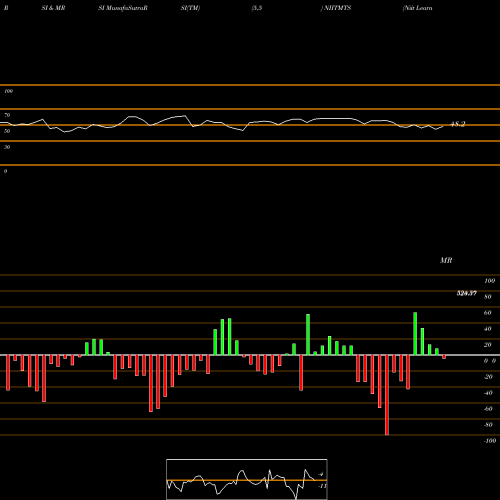
Task: Click the '-20' label on MR axis
Action: (488, 377)
